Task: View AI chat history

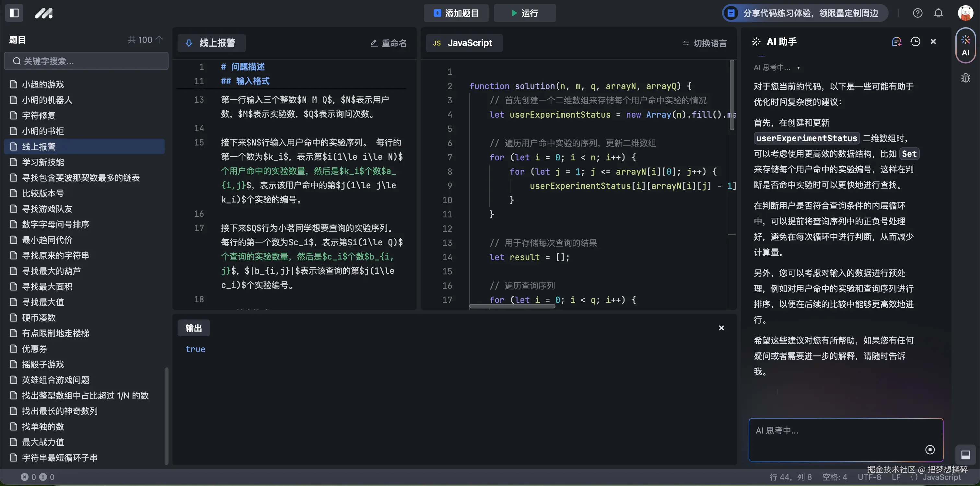Action: pos(915,41)
